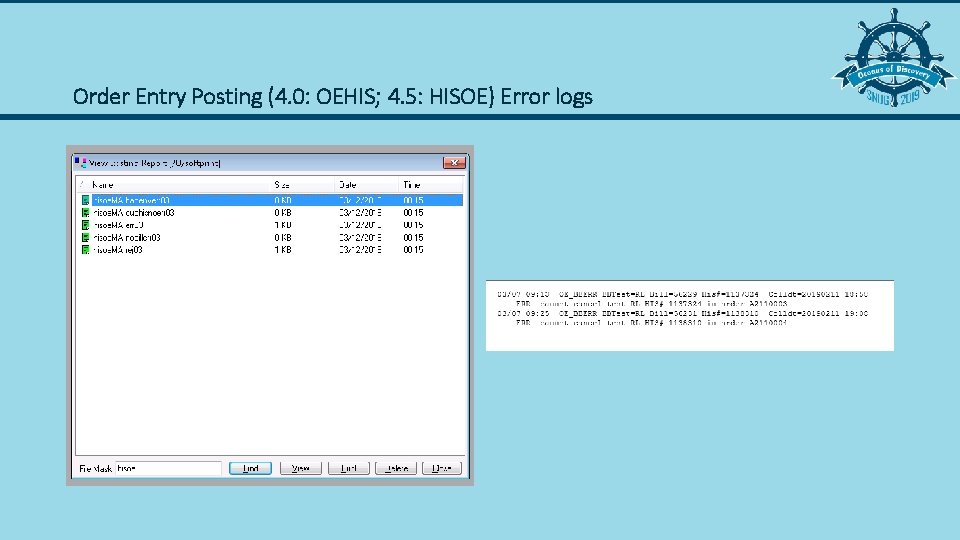Click the View button
The height and width of the screenshot is (540, 960).
pyautogui.click(x=301, y=468)
